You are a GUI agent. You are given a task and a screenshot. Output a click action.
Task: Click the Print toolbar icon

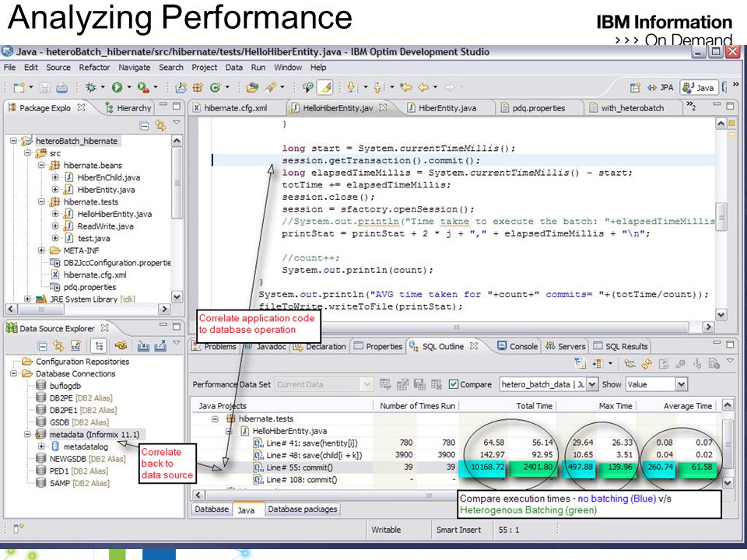tap(61, 88)
